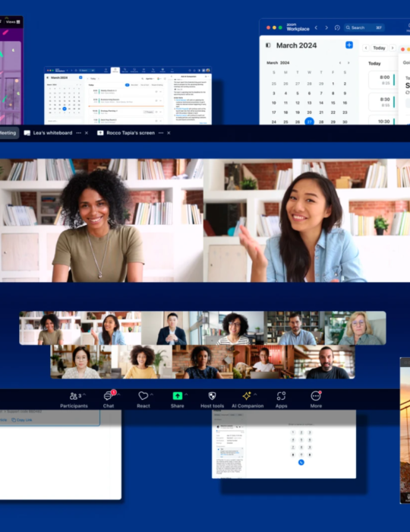Select thumbnail of man in dark suit
Viewport: 410px width, 532px height.
point(172,328)
